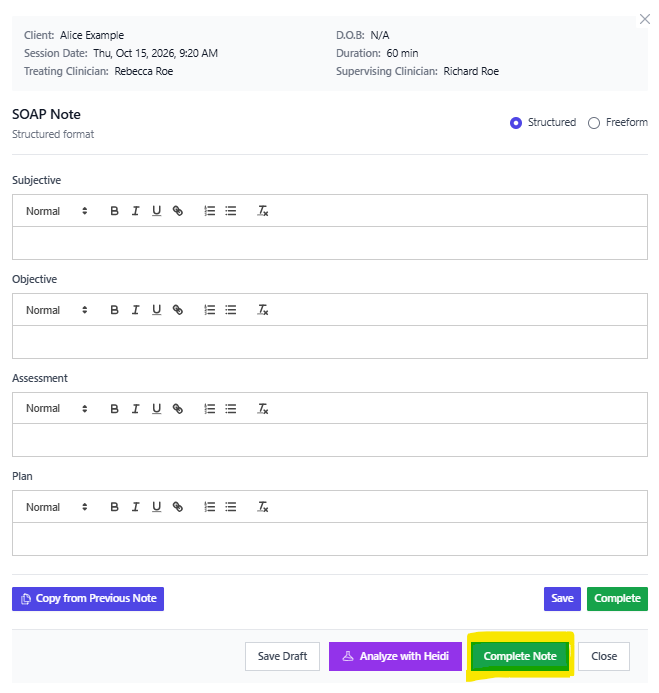Open the Normal style dropdown in Assessment
659x693 pixels.
(x=57, y=409)
